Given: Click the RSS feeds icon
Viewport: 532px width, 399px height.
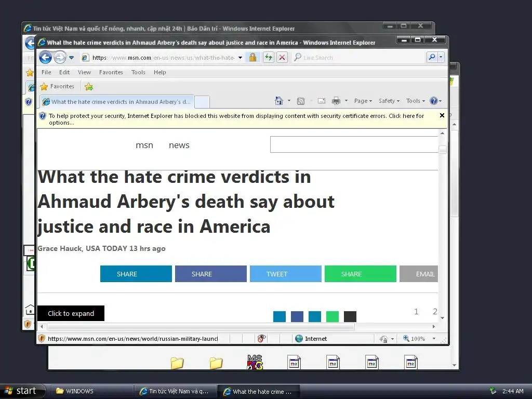Looking at the screenshot, I should pyautogui.click(x=301, y=101).
